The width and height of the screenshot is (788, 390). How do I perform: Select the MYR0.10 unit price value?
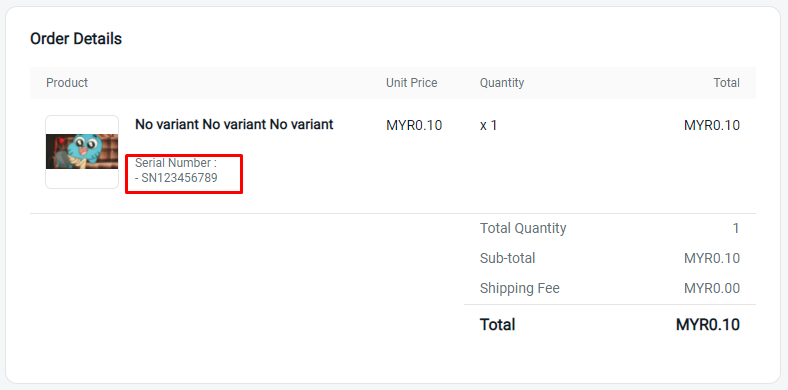(414, 126)
